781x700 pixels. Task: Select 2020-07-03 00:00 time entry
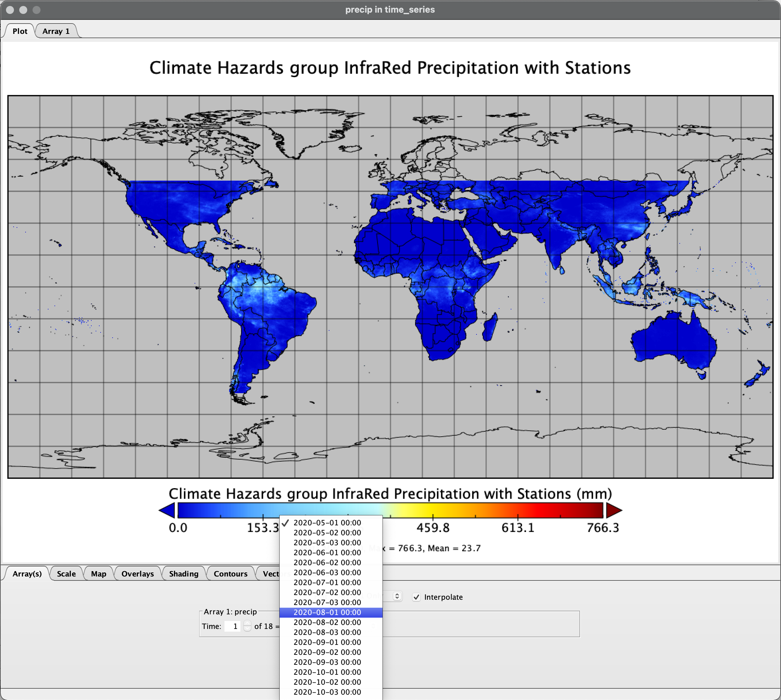[x=327, y=602]
